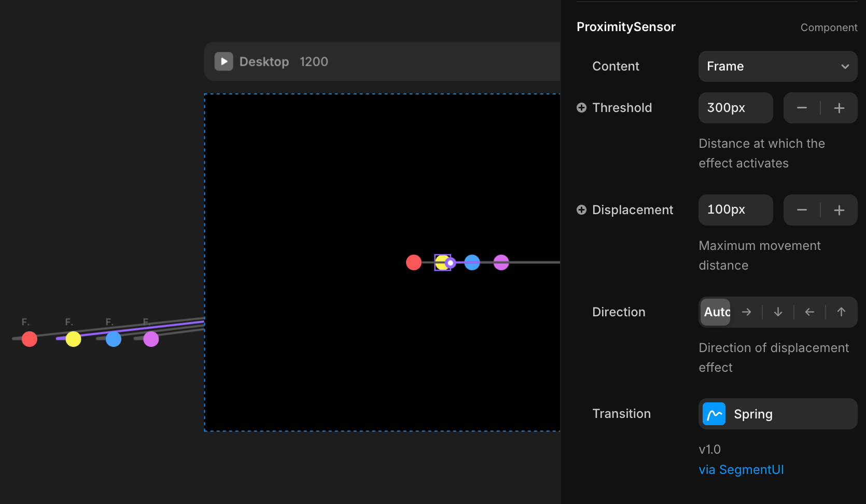This screenshot has width=866, height=504.
Task: Open the via SegmentUI link
Action: 741,470
